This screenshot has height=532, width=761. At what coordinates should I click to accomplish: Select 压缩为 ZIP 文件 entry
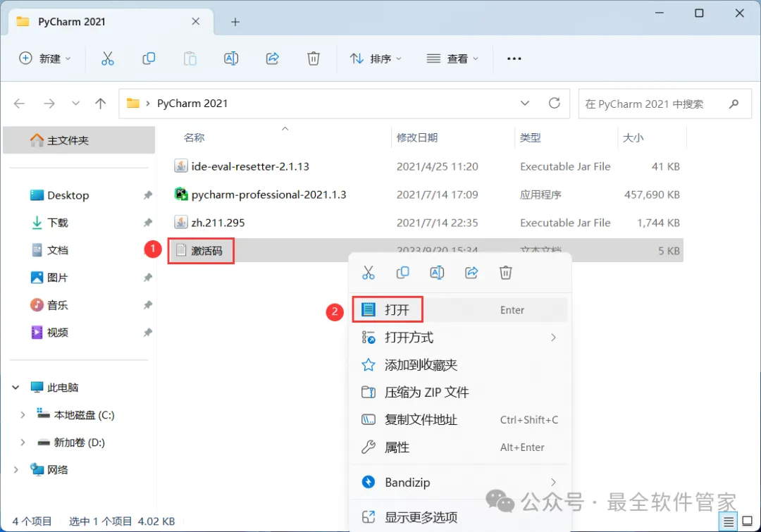click(459, 392)
